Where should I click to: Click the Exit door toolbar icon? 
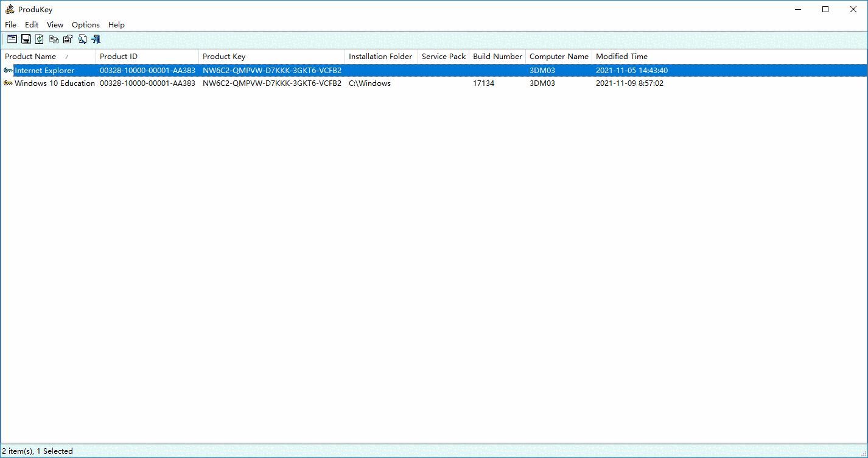click(x=96, y=39)
